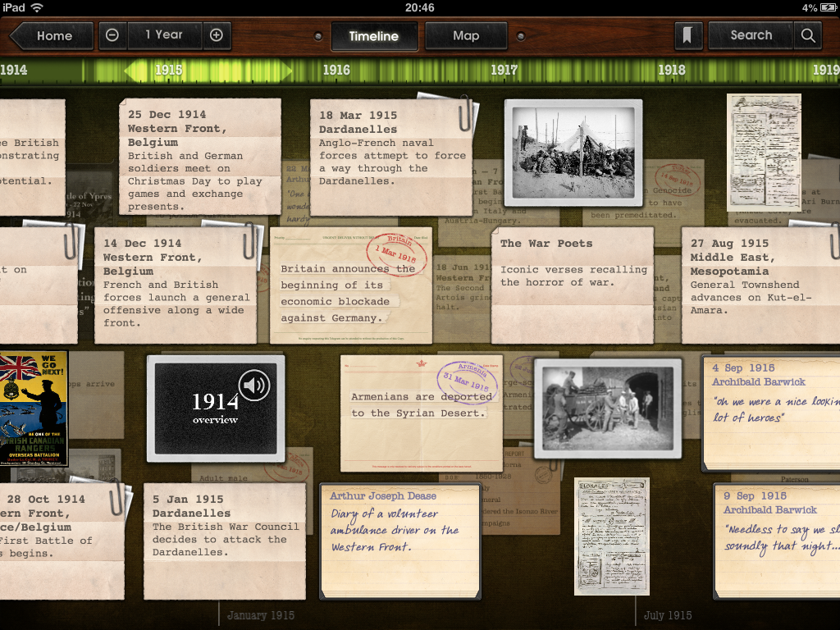Tap the plus zoom-in icon beside 1 Year
Viewport: 840px width, 630px height.
coord(217,35)
